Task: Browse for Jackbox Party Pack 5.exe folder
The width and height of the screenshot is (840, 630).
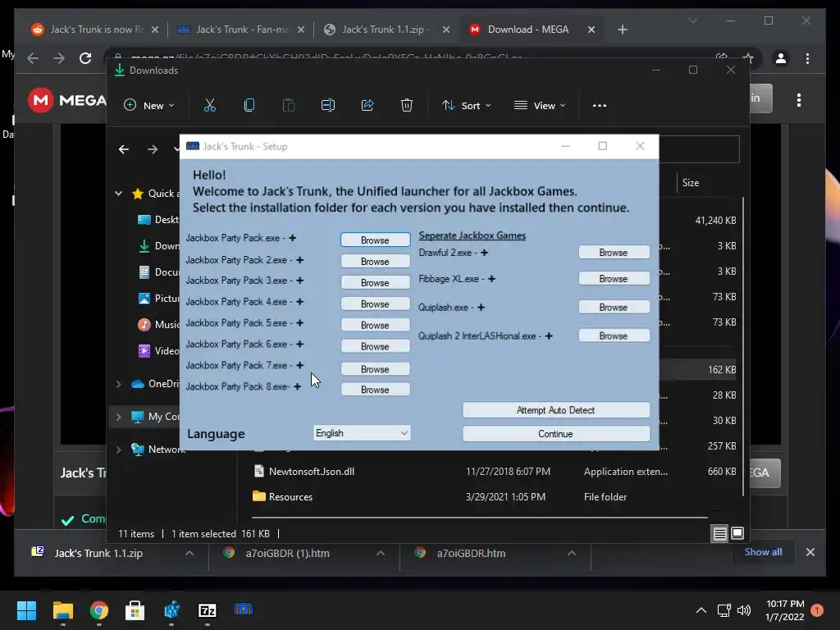Action: 375,325
